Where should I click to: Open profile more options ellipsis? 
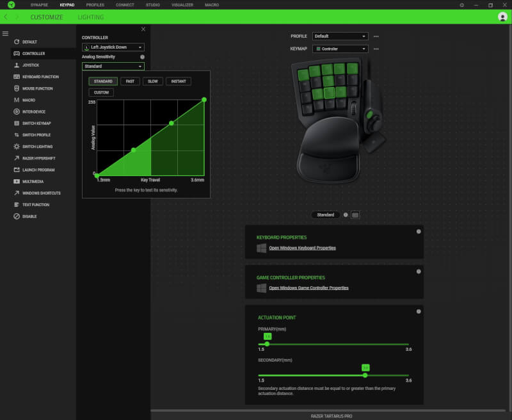click(376, 36)
